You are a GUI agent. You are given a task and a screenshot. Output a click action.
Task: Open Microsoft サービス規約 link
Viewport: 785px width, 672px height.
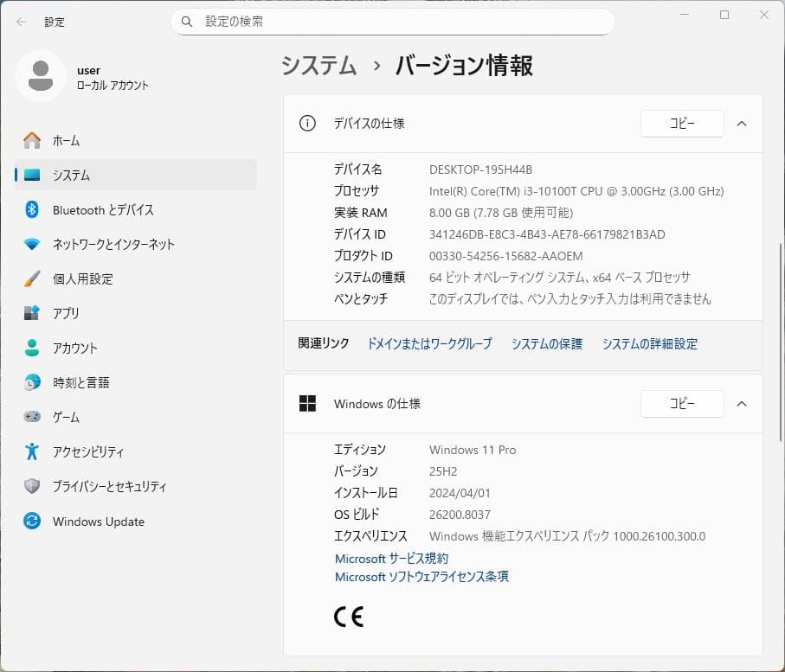coord(391,559)
